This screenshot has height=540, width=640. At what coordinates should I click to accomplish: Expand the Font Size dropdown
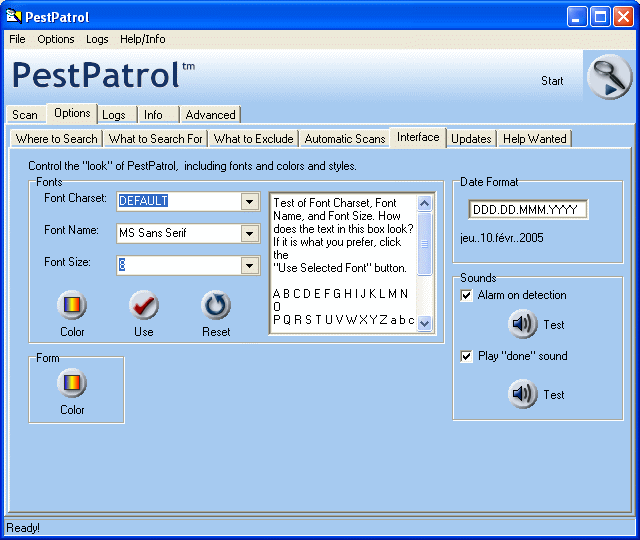[x=250, y=266]
